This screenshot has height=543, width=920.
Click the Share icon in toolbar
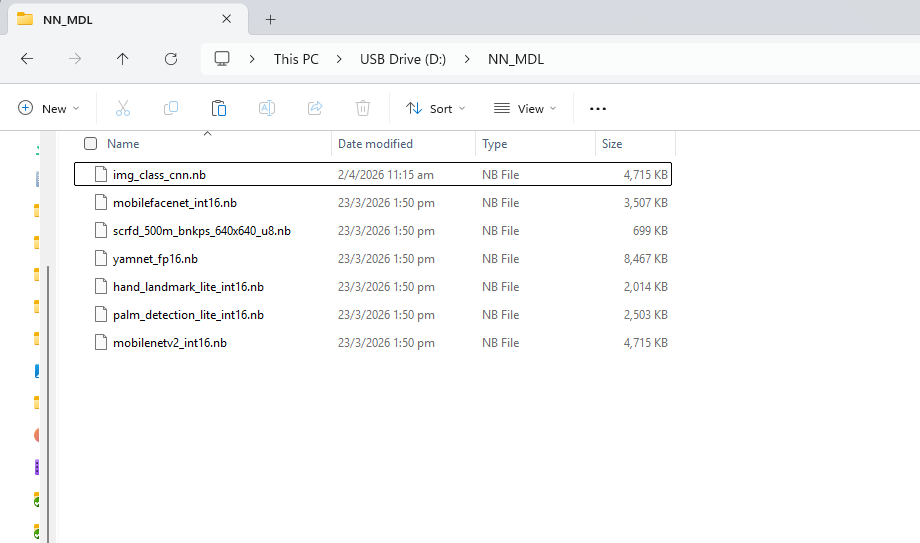(315, 108)
